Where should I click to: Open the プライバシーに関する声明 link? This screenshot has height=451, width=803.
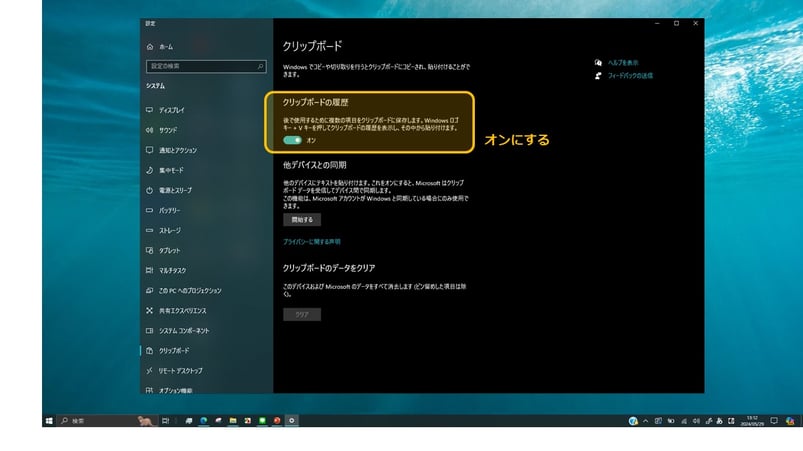[312, 242]
